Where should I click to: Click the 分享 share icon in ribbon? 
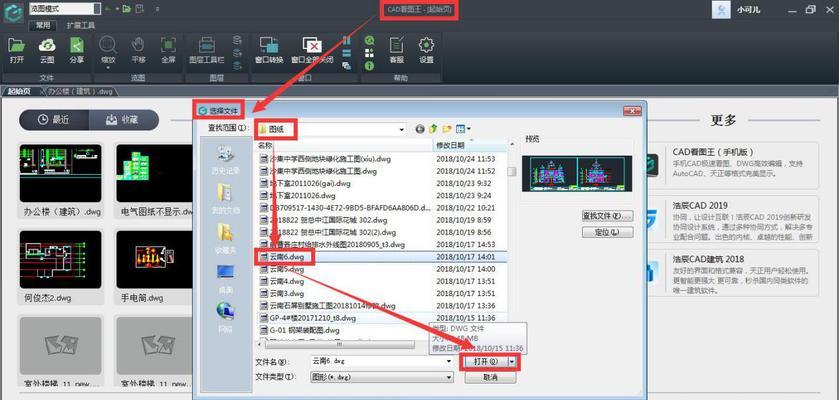pyautogui.click(x=77, y=46)
